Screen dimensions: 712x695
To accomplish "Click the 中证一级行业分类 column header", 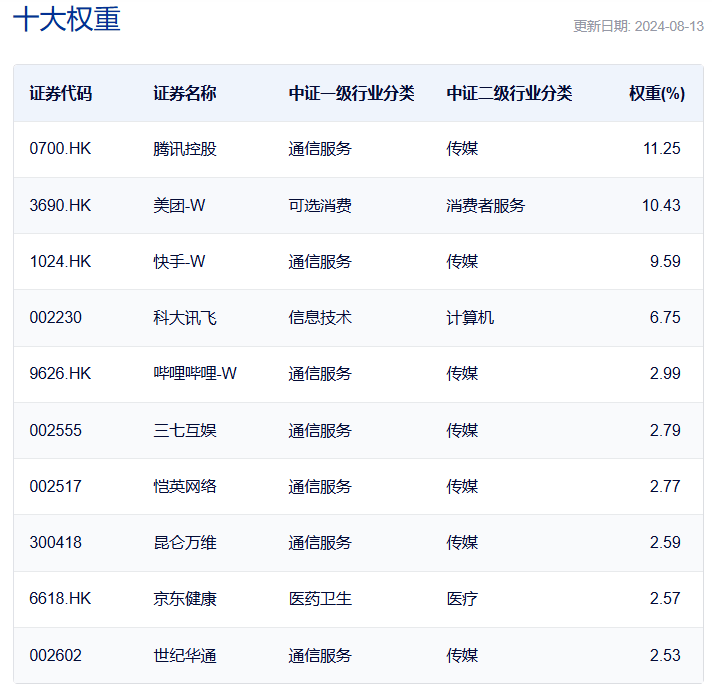I will (x=351, y=94).
